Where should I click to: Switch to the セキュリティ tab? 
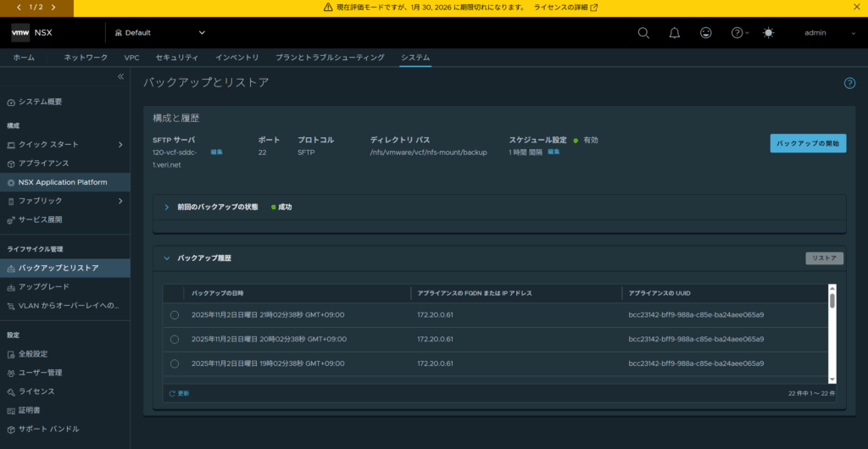(x=176, y=58)
